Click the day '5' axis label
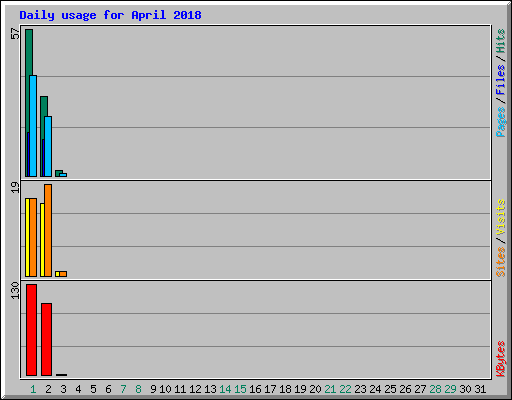The width and height of the screenshot is (512, 400). [93, 389]
